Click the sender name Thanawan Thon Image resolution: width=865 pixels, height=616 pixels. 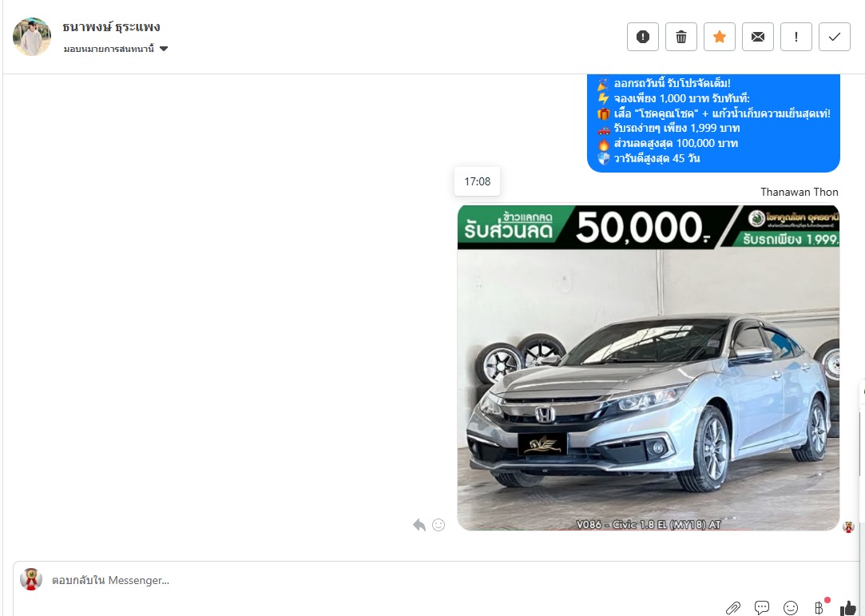[800, 192]
